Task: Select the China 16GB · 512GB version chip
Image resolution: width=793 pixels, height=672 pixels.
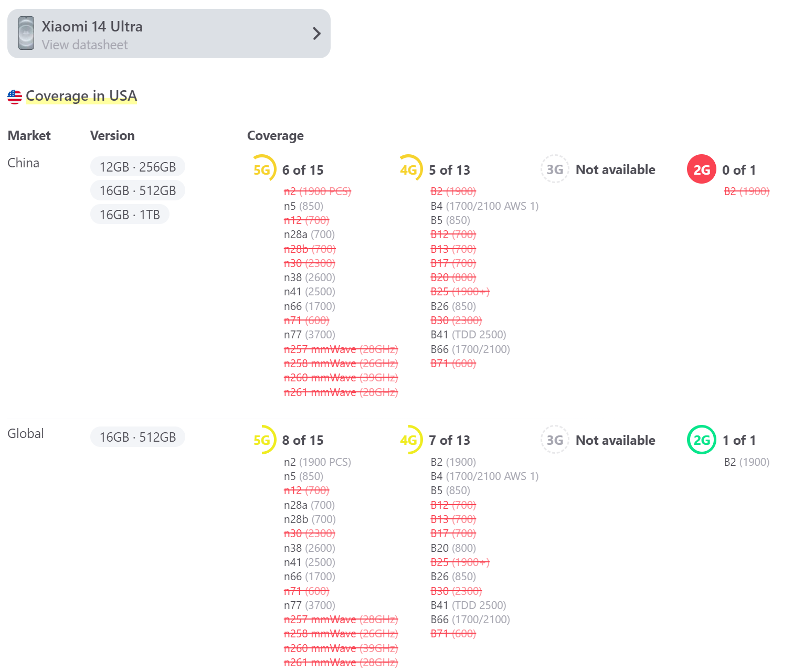Action: (138, 190)
